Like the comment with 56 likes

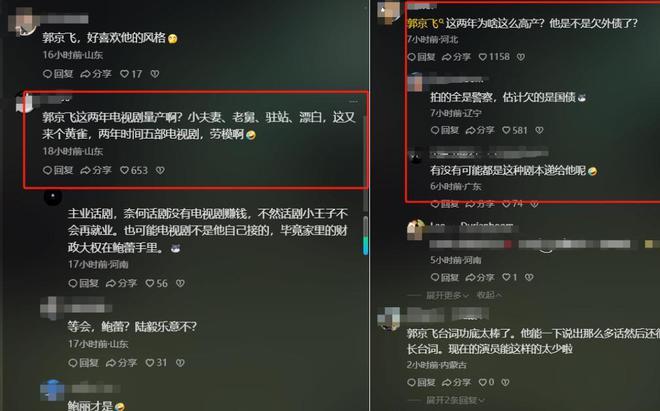click(x=150, y=283)
